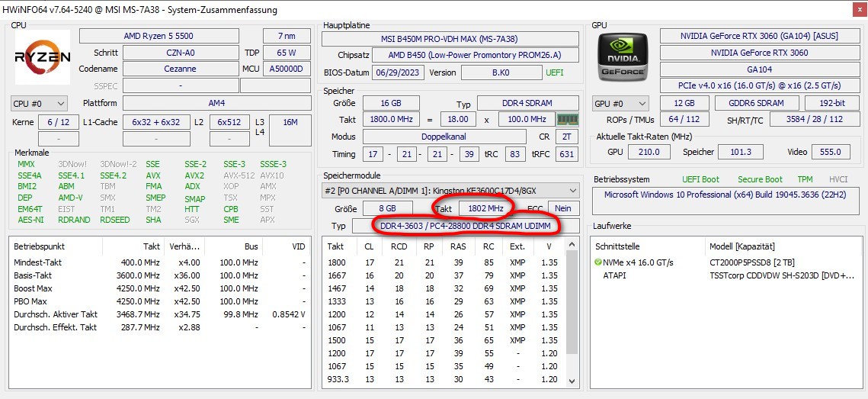Click the Ryzen CPU logo
Image resolution: width=868 pixels, height=399 pixels.
[x=43, y=57]
